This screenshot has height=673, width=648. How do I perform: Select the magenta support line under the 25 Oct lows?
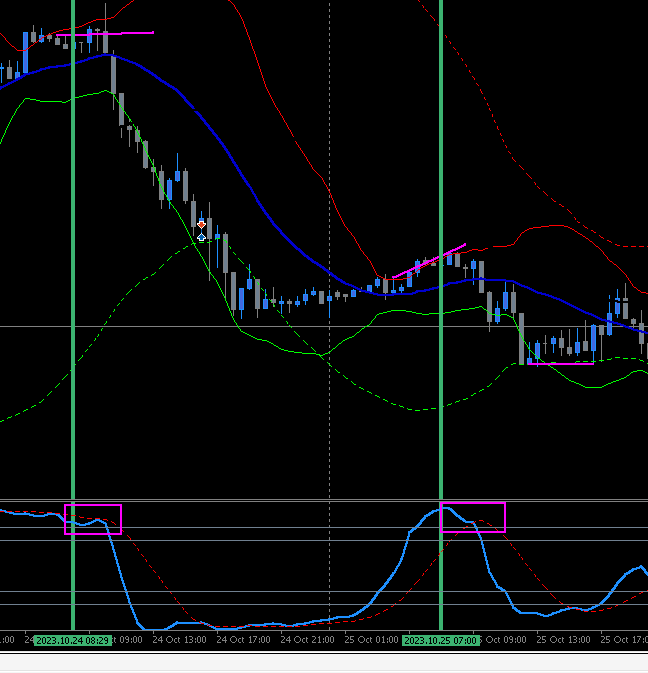(560, 364)
